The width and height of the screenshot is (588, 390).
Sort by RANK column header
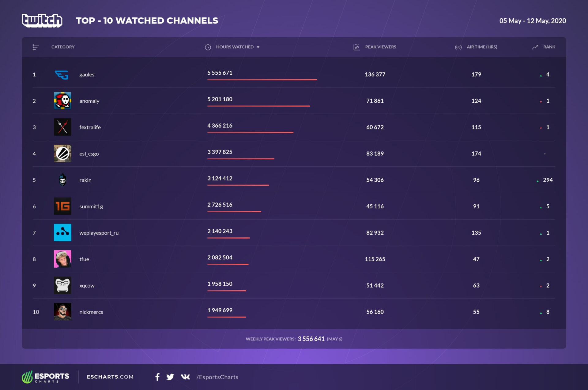pyautogui.click(x=549, y=47)
